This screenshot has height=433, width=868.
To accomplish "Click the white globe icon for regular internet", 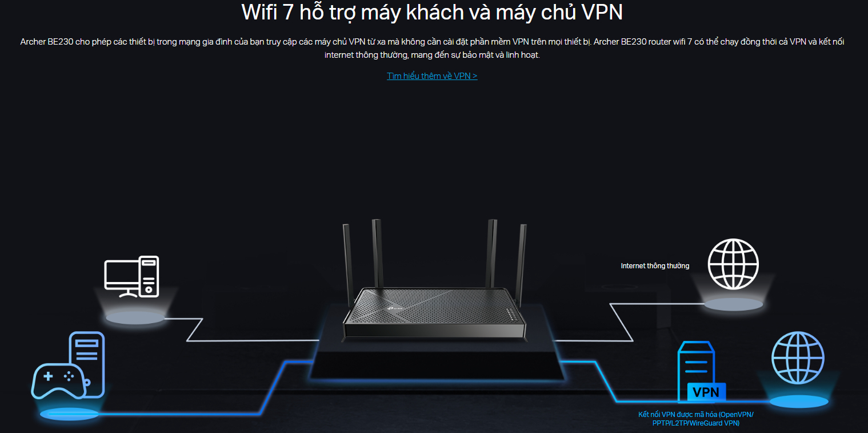I will 733,264.
